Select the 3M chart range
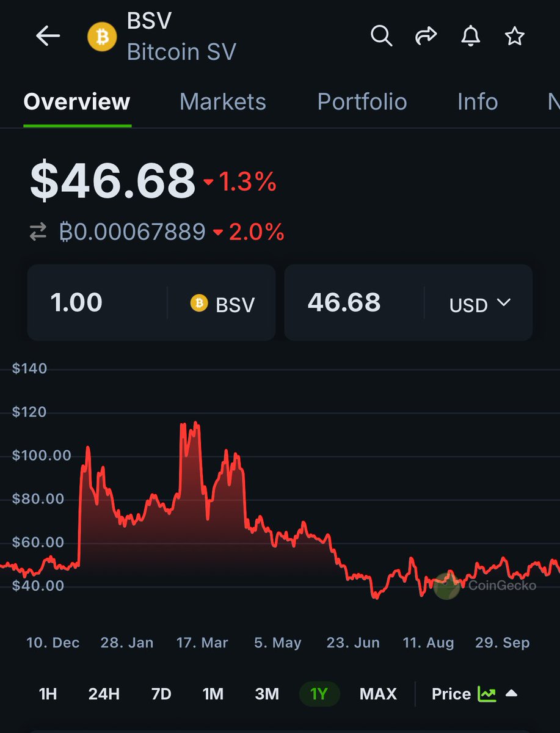The height and width of the screenshot is (733, 560). coord(267,694)
